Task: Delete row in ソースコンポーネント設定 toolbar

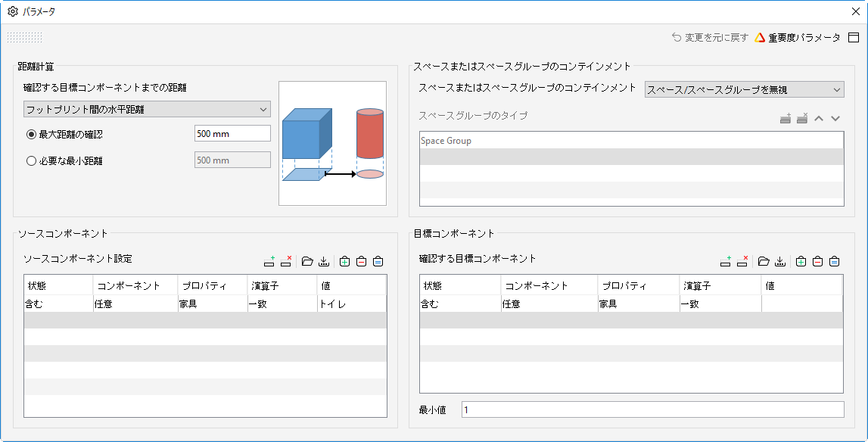Action: point(286,261)
